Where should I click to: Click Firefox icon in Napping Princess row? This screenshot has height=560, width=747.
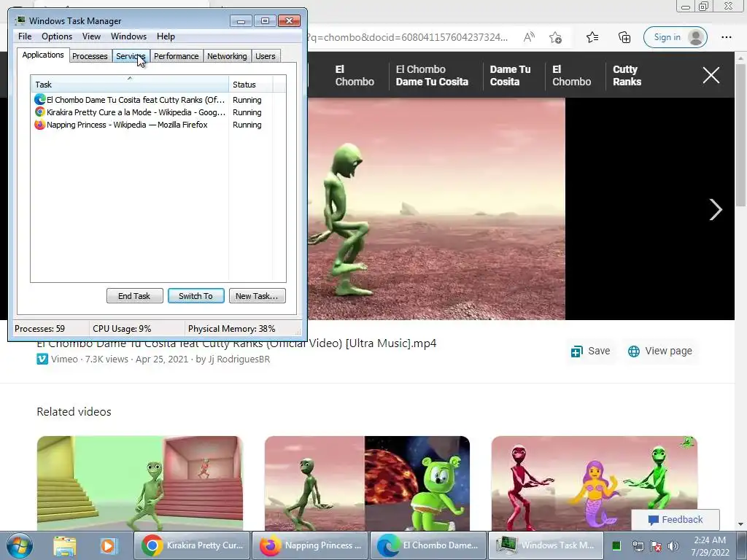pyautogui.click(x=40, y=125)
